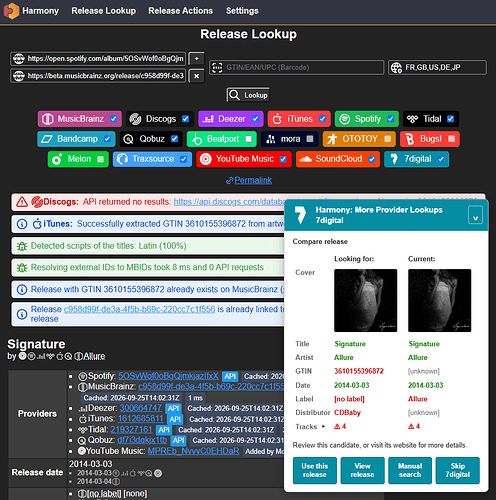Uncheck the Spotify provider checkbox
The image size is (496, 500).
(391, 119)
